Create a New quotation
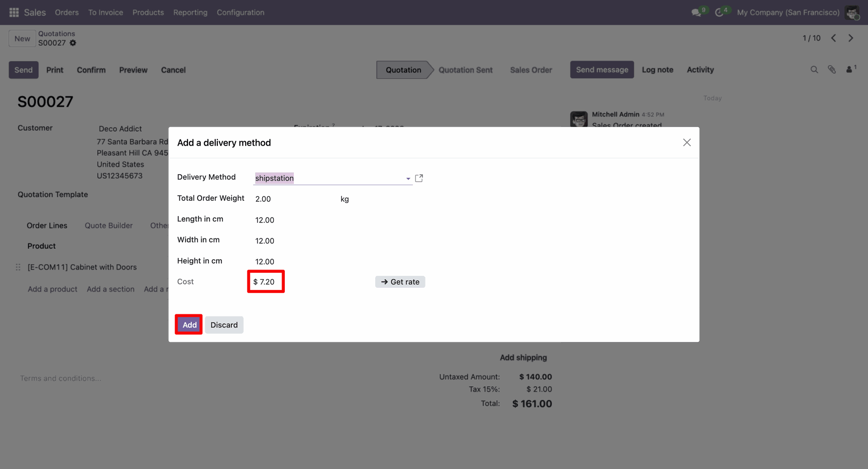Image resolution: width=868 pixels, height=469 pixels. tap(22, 38)
